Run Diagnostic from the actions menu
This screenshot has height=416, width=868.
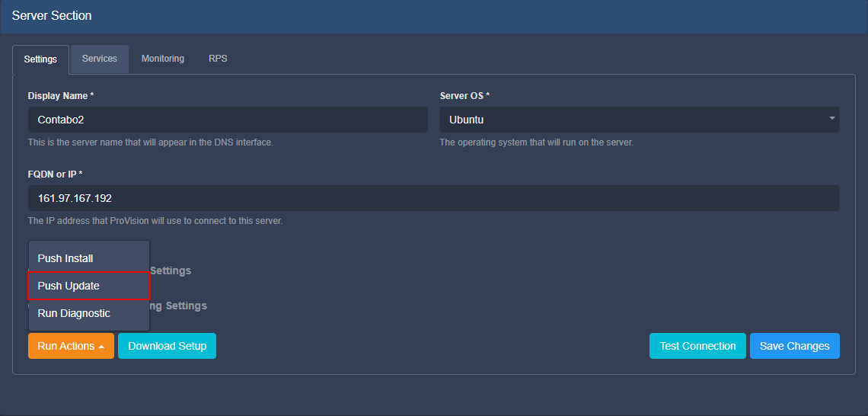(x=74, y=313)
